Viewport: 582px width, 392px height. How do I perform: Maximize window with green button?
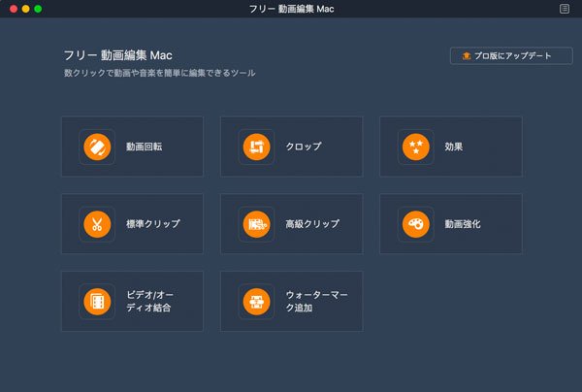pyautogui.click(x=38, y=9)
